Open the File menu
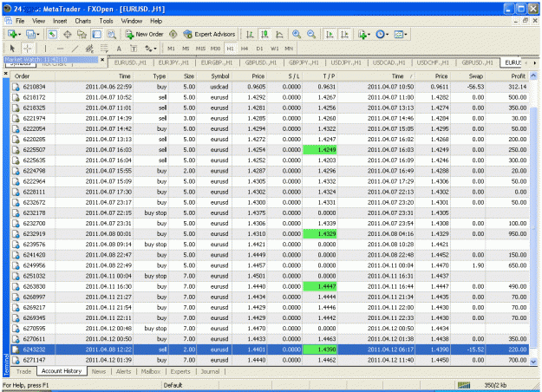Viewport: 542px width, 392px height. pyautogui.click(x=20, y=21)
